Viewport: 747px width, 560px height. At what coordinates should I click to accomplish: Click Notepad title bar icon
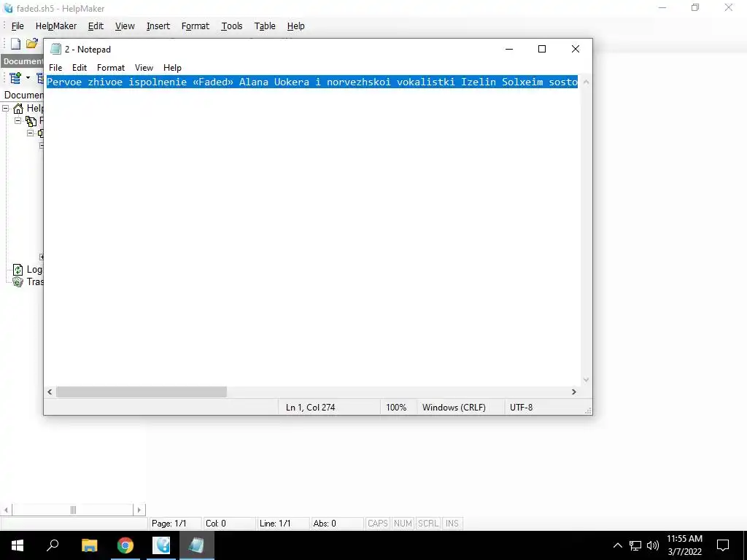coord(55,49)
